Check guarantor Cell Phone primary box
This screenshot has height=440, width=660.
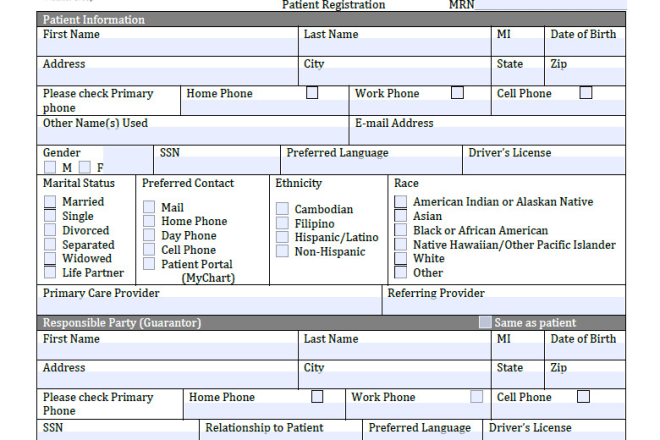click(x=583, y=397)
